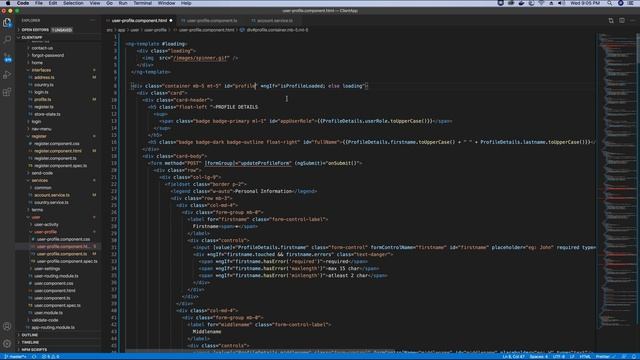Click the synchronize changes icon in status bar
The width and height of the screenshot is (640, 360).
coord(34,357)
